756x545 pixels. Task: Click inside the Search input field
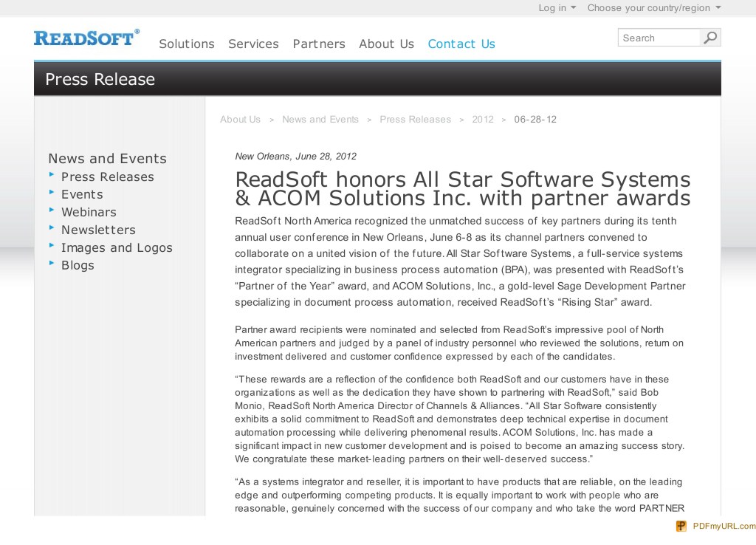pyautogui.click(x=657, y=37)
